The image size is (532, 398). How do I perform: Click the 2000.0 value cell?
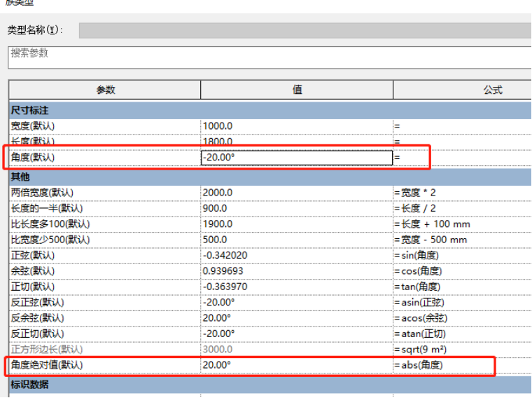pos(297,193)
